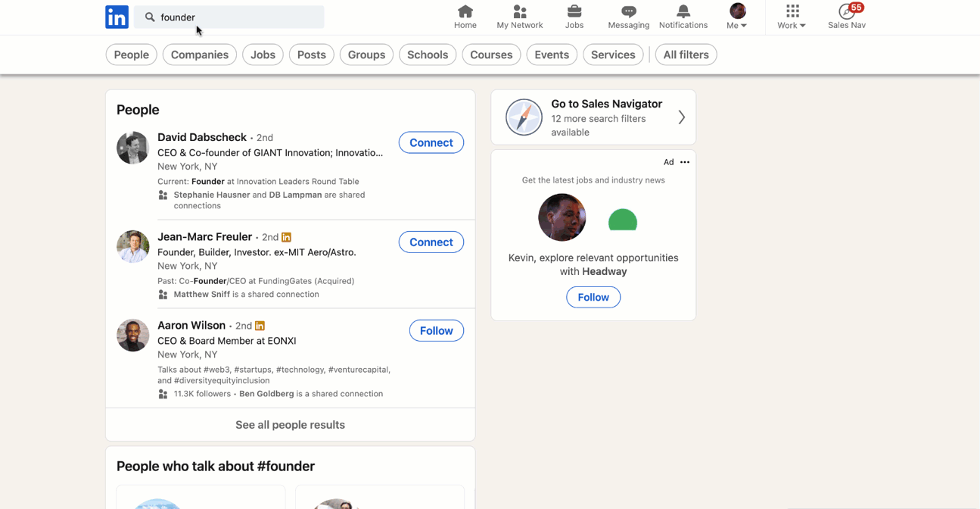Expand Go to Sales Navigator chevron

682,117
